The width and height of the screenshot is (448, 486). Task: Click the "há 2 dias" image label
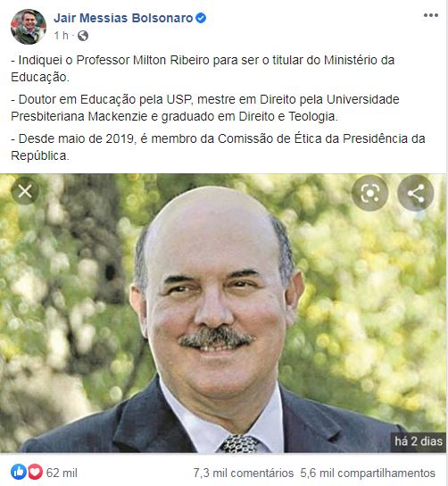(x=418, y=441)
